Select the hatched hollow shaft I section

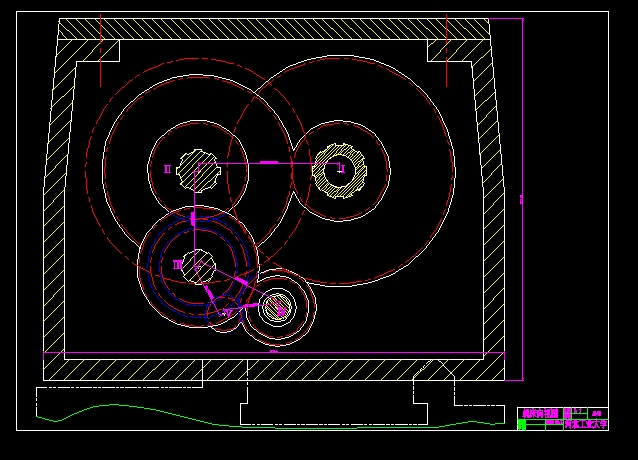[339, 170]
